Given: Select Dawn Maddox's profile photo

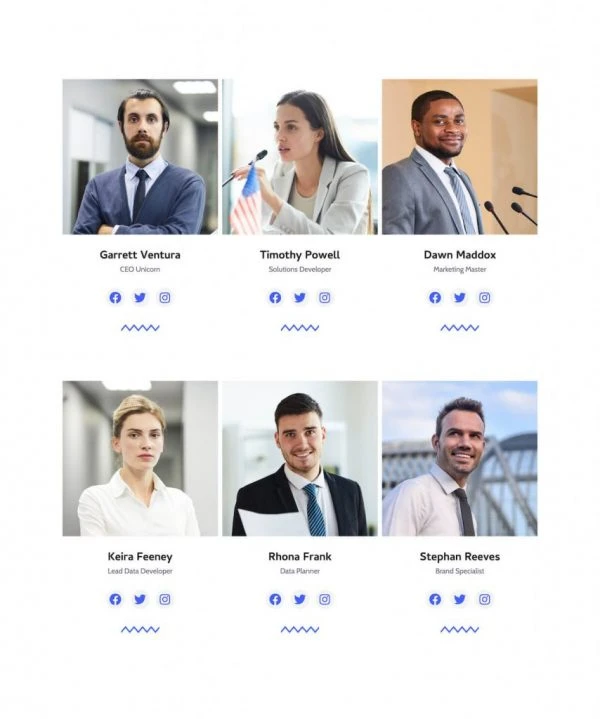Looking at the screenshot, I should 460,157.
